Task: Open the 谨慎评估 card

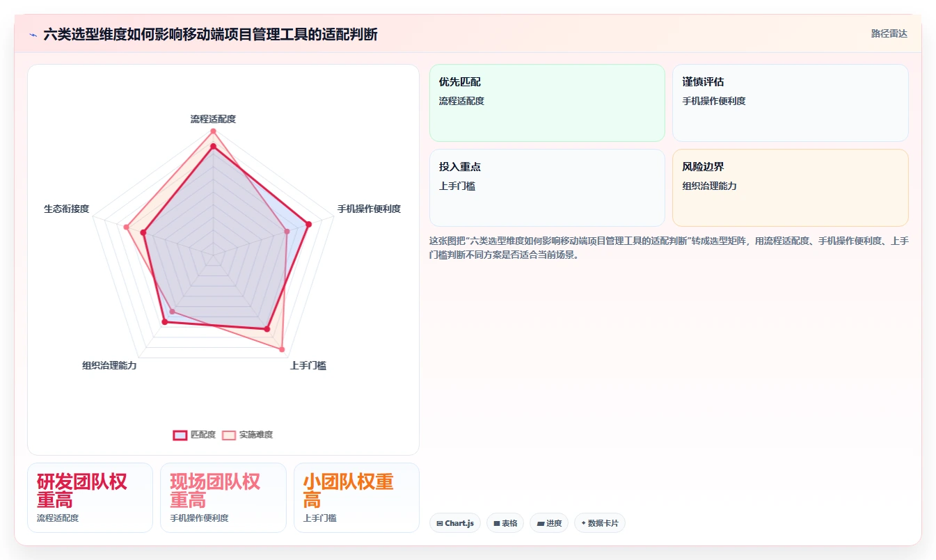Action: pyautogui.click(x=791, y=103)
